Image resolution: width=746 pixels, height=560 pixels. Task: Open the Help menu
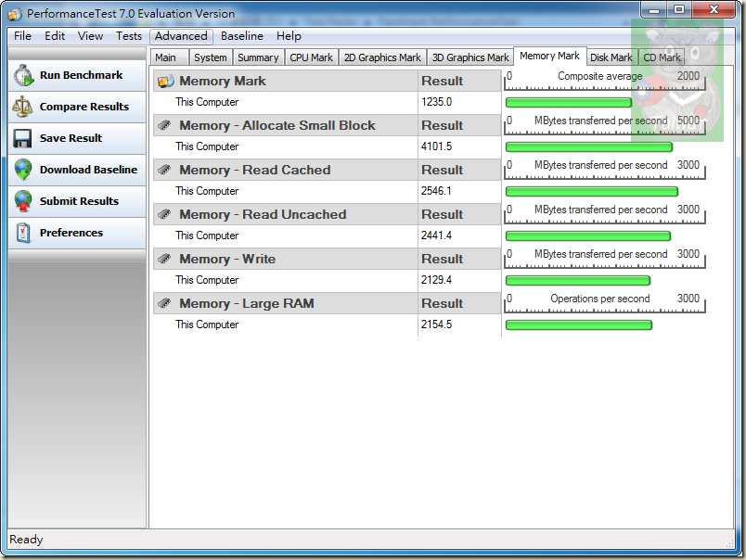[289, 36]
